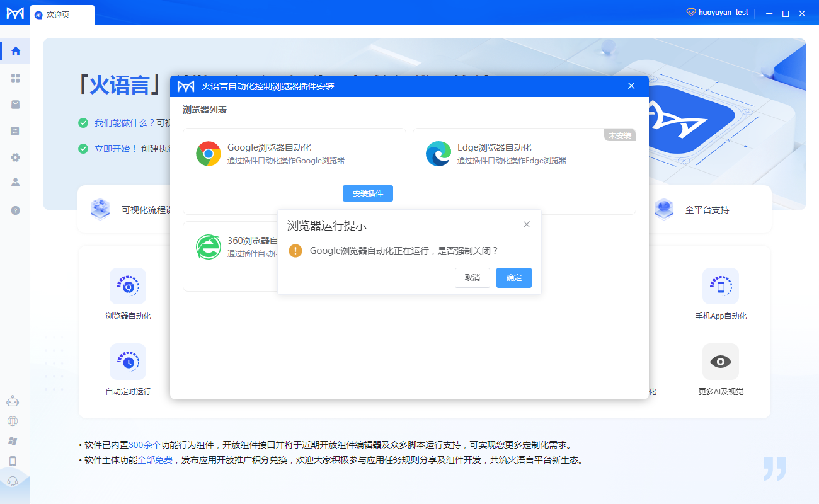
Task: Click the 更多AI及视觉 label
Action: point(721,392)
